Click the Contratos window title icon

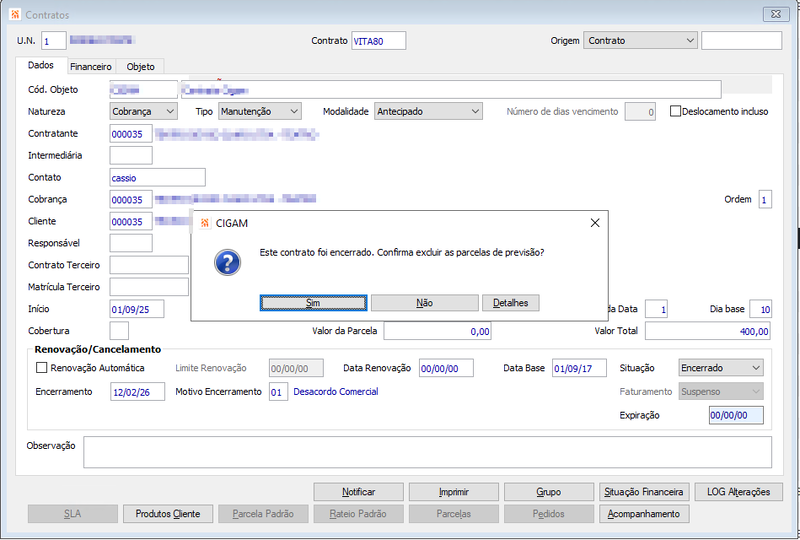pyautogui.click(x=15, y=14)
